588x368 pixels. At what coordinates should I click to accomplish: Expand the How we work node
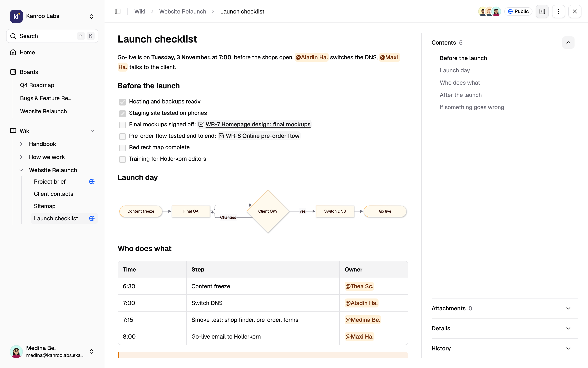pyautogui.click(x=21, y=157)
